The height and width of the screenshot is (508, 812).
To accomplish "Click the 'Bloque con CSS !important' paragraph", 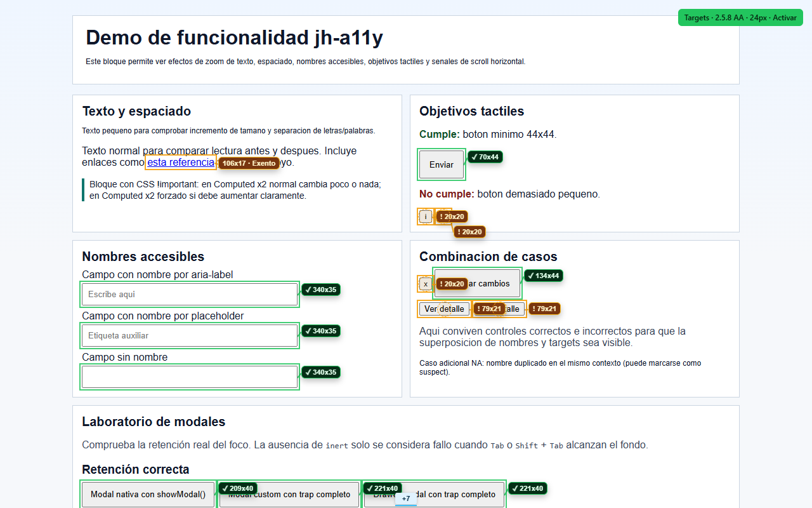I will [x=235, y=190].
